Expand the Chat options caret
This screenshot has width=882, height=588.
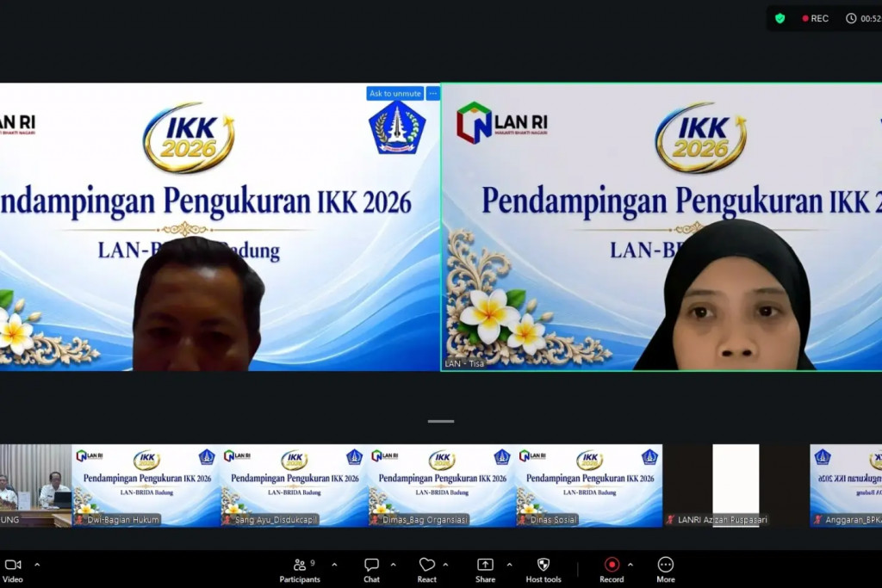pos(393,565)
